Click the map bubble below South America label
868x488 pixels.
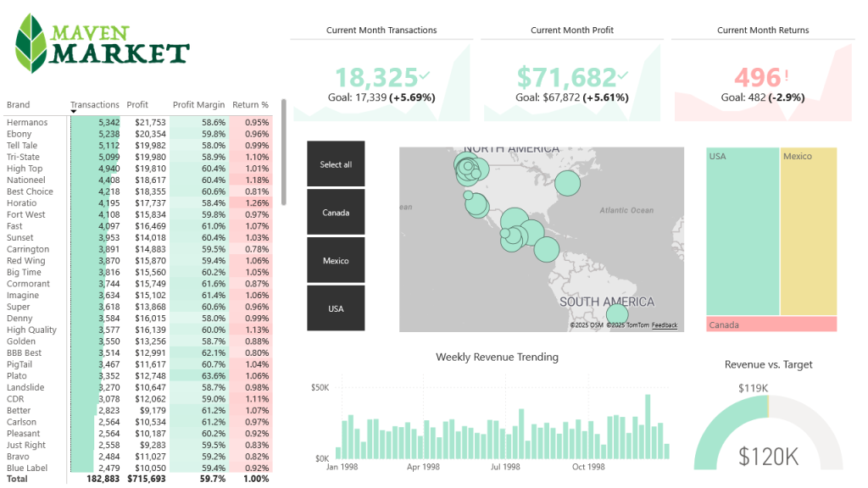617,314
